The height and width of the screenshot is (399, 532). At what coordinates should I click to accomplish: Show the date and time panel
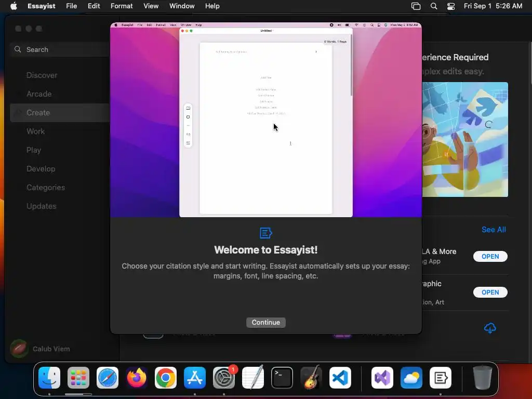point(493,6)
